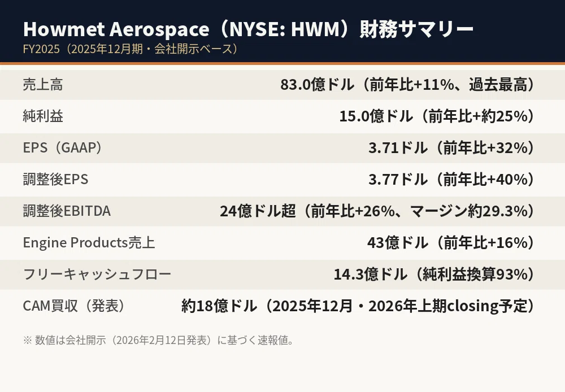This screenshot has height=392, width=565.
Task: Click the 14.3億ドル free cash flow value
Action: [x=434, y=275]
